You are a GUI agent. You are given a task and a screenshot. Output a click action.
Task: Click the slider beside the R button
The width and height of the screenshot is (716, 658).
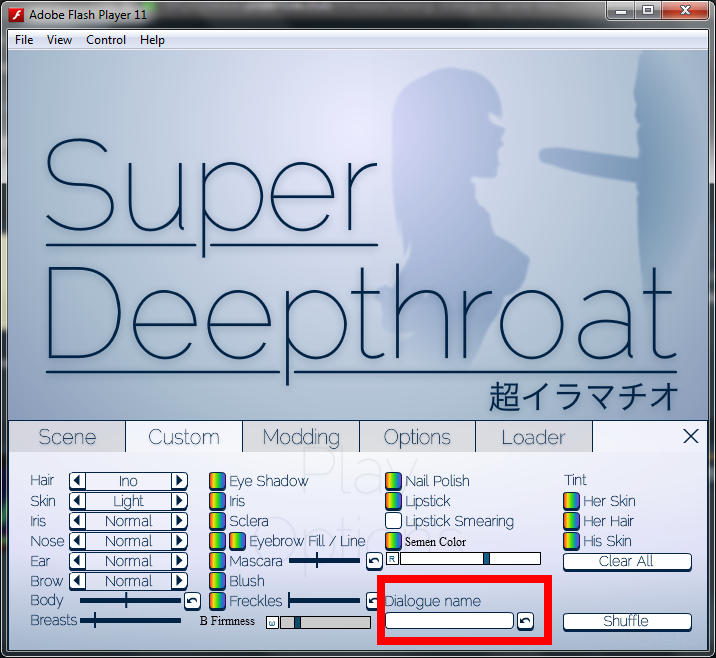[x=470, y=558]
